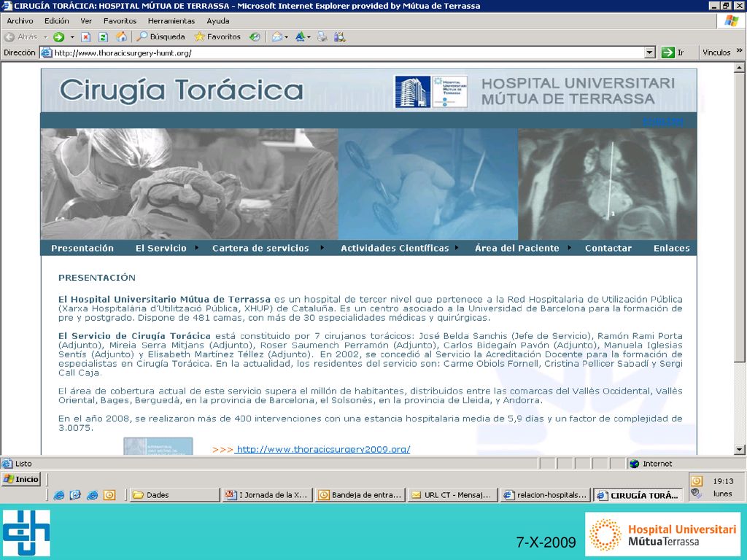Open the Búsqueda search pane

pyautogui.click(x=161, y=36)
